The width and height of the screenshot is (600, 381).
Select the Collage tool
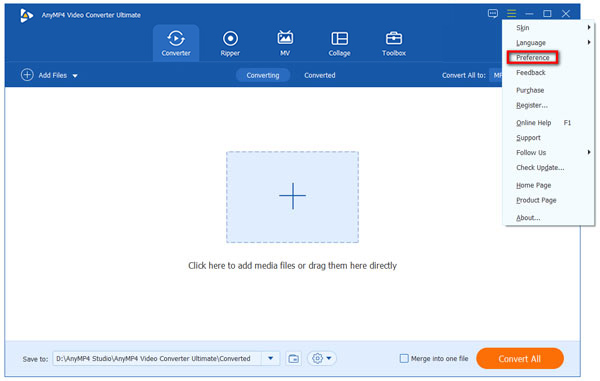(x=339, y=43)
